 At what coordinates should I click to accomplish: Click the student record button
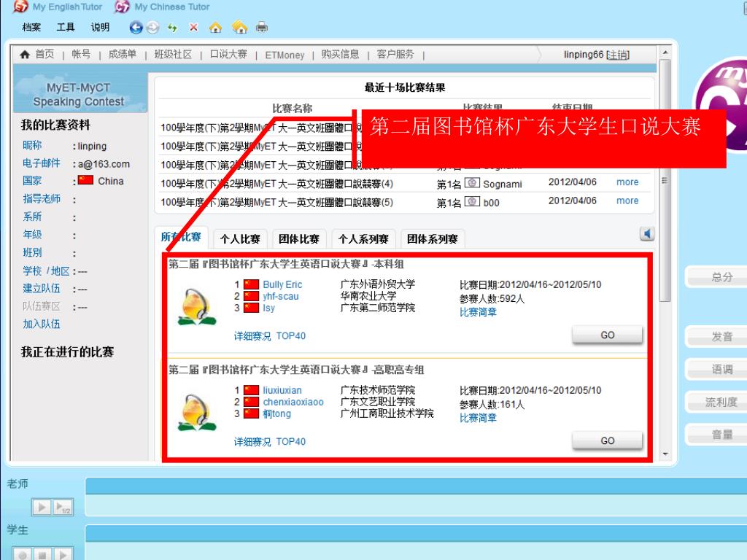tap(22, 555)
